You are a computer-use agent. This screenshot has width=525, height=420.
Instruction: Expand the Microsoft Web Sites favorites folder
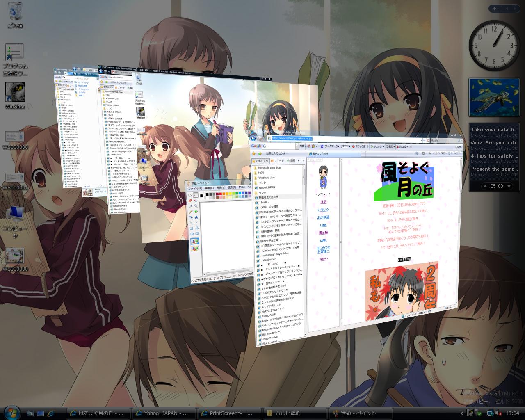268,168
